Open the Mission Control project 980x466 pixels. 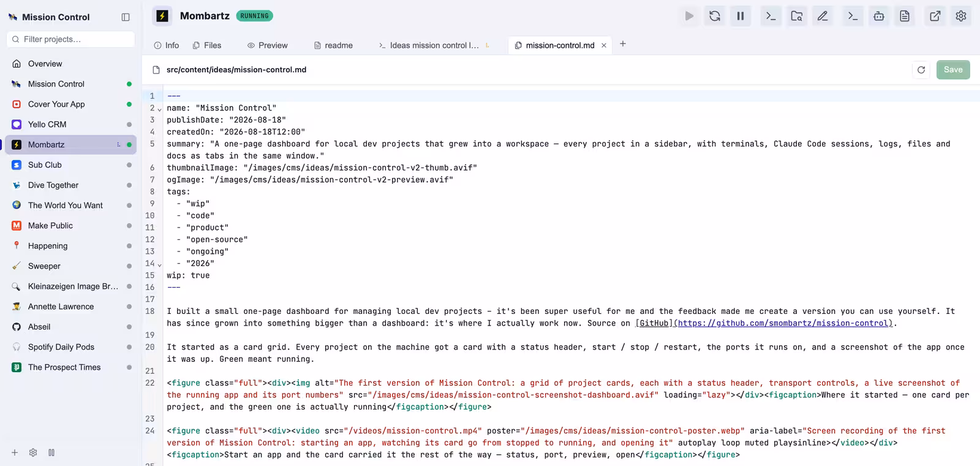coord(70,84)
